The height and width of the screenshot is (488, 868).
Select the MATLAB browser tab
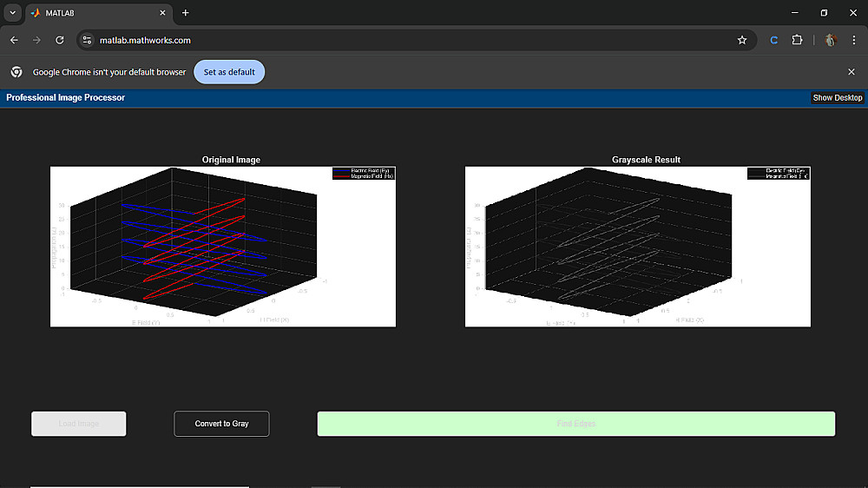click(99, 13)
